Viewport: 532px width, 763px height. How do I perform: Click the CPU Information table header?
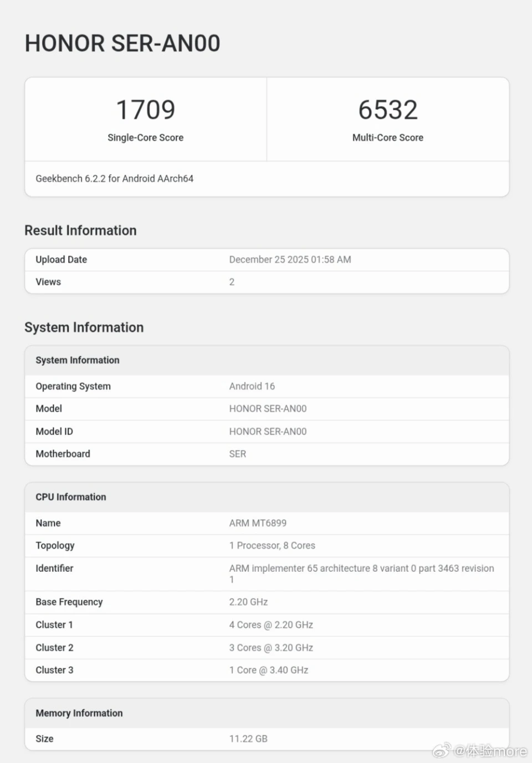pyautogui.click(x=71, y=497)
